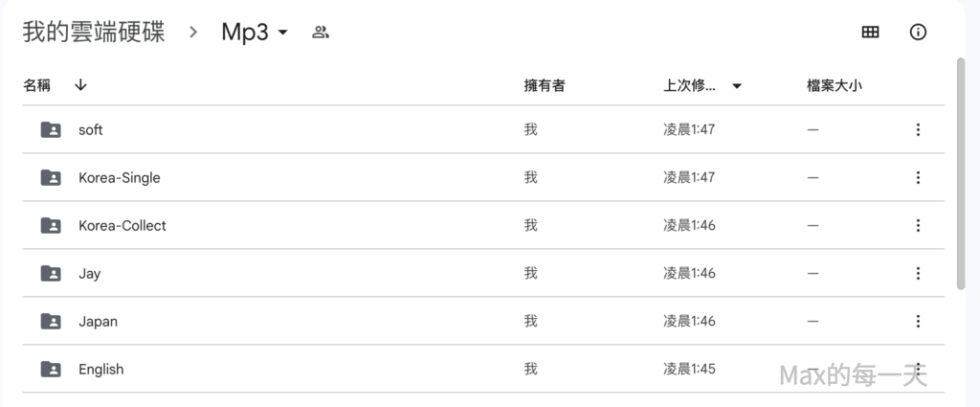
Task: Select the Korea-Single folder name
Action: point(120,178)
